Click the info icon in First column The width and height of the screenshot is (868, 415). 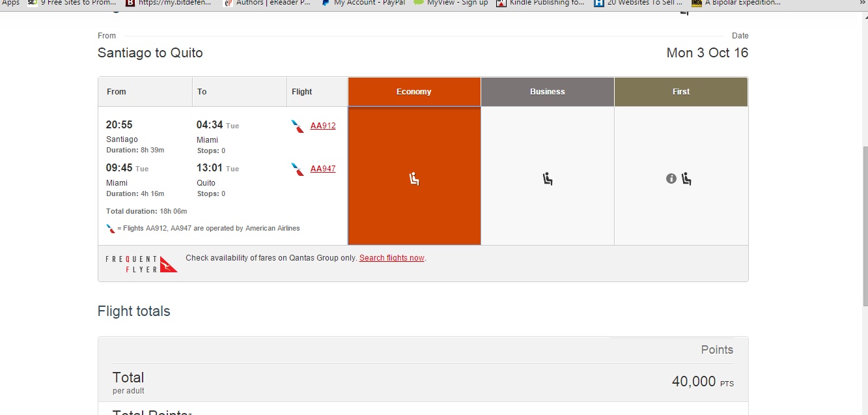(671, 179)
